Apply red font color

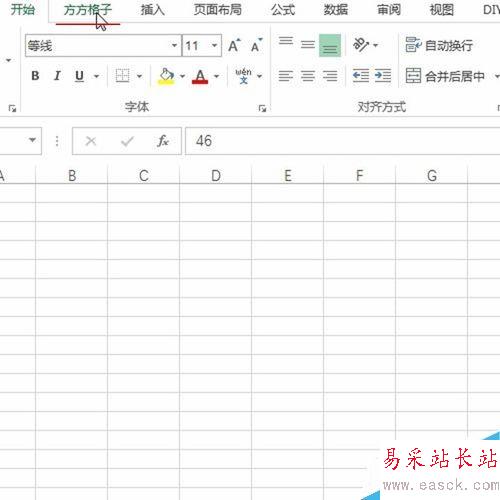[200, 76]
